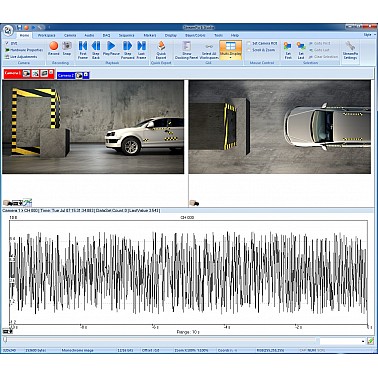Image resolution: width=378 pixels, height=378 pixels.
Task: Jump to Last Frame
Action: (141, 50)
